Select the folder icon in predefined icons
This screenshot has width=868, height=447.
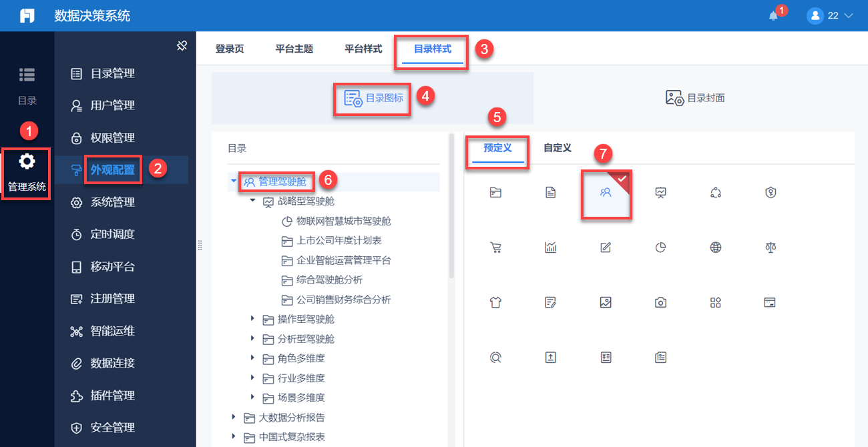click(x=495, y=193)
